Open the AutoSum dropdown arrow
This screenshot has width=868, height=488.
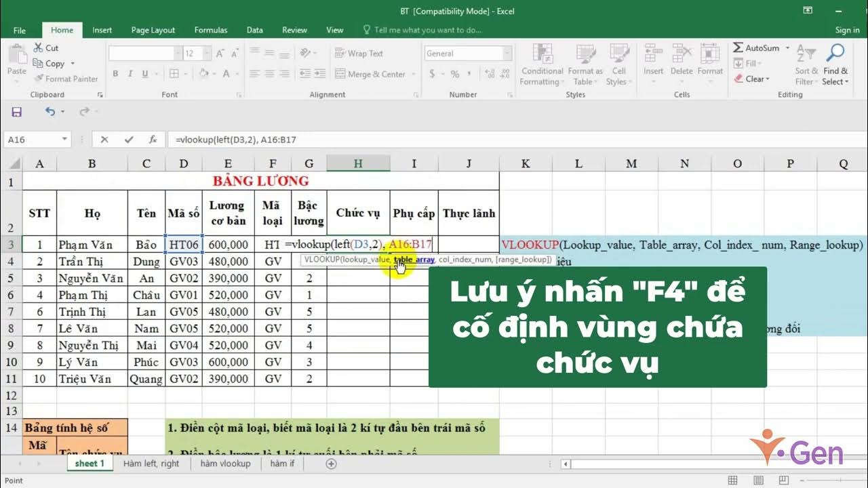tap(787, 48)
